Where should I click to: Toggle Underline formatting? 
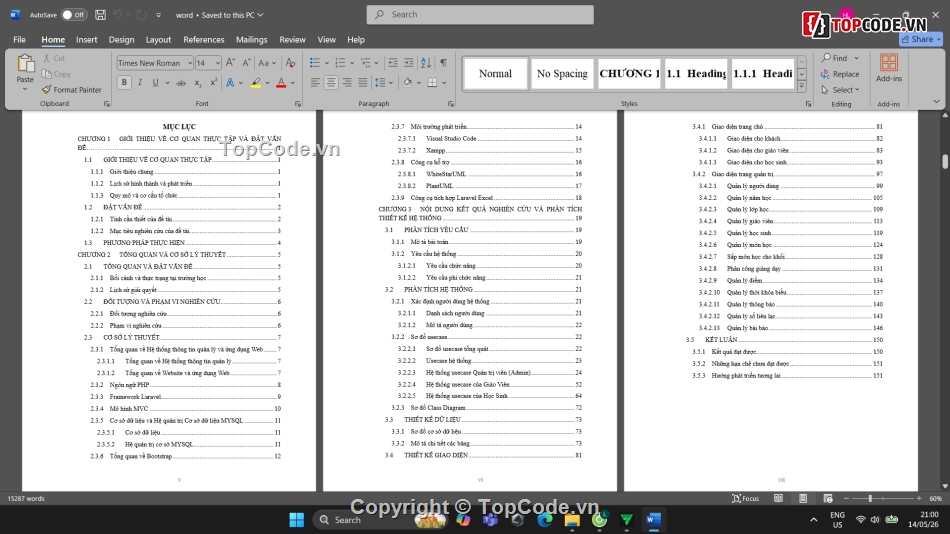pos(155,82)
